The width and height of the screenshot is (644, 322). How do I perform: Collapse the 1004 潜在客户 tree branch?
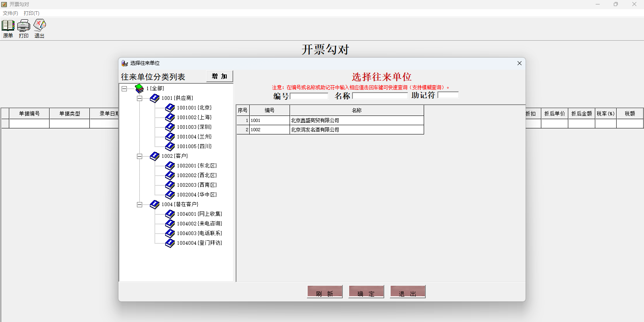(x=139, y=204)
